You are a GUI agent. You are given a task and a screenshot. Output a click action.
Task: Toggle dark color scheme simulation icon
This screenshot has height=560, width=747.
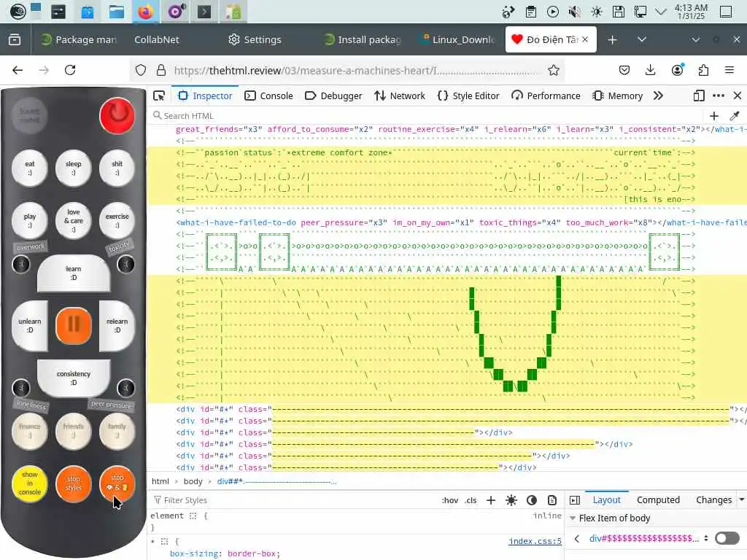tap(532, 500)
